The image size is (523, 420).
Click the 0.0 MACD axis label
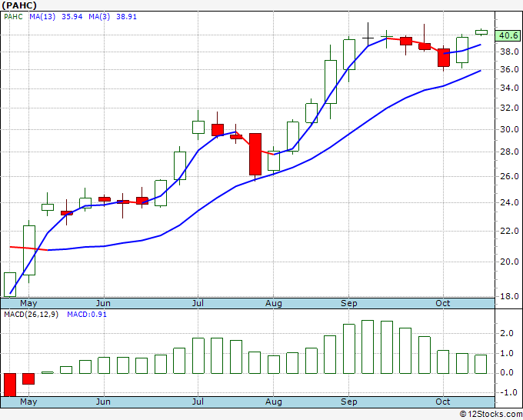pyautogui.click(x=507, y=373)
